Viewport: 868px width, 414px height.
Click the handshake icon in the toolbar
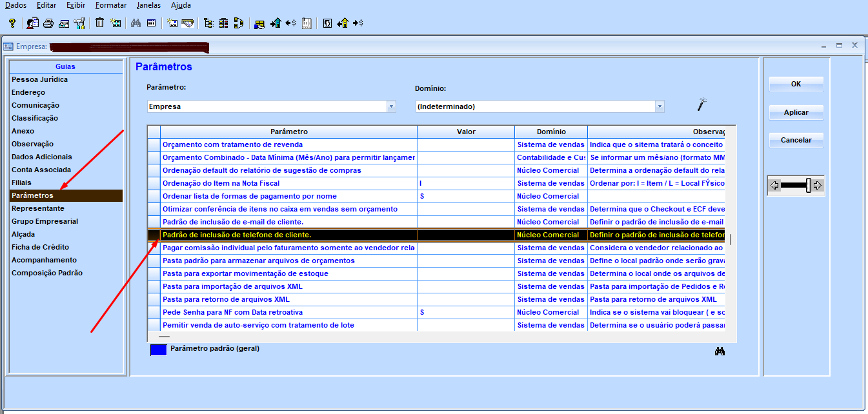tap(187, 23)
